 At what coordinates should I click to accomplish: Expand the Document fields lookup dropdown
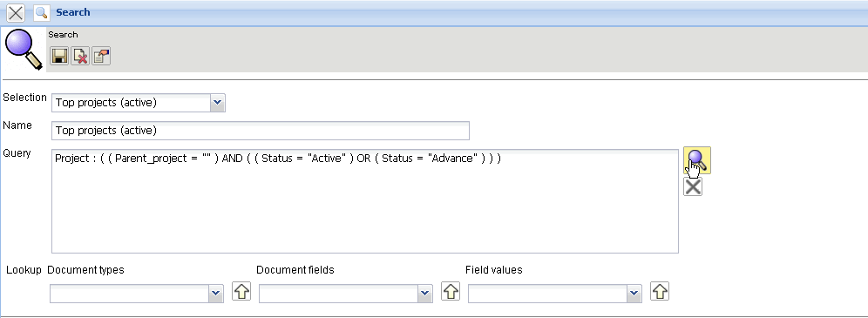[x=346, y=294]
